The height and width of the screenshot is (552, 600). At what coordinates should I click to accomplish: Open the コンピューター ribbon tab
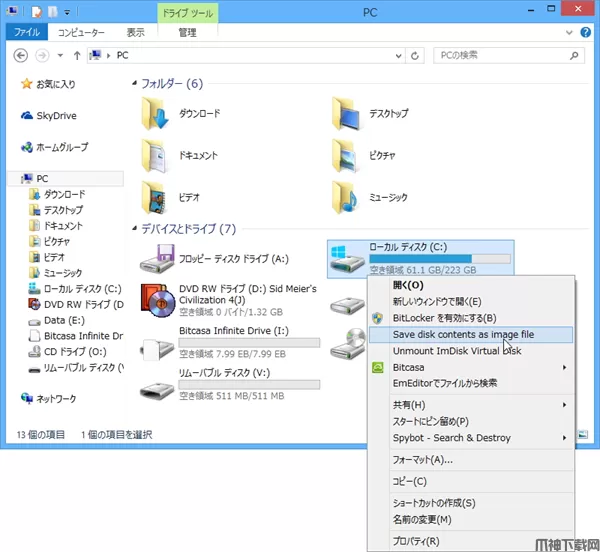(x=81, y=33)
